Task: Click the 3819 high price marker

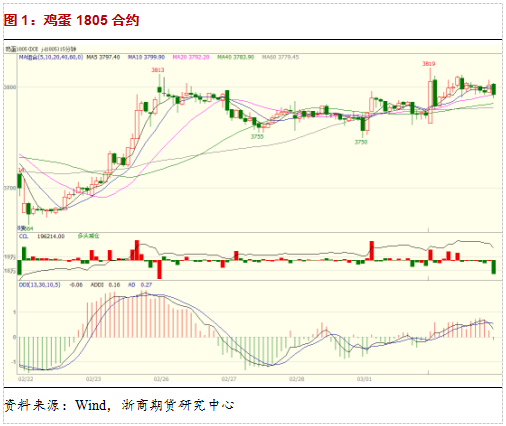Action: 429,64
